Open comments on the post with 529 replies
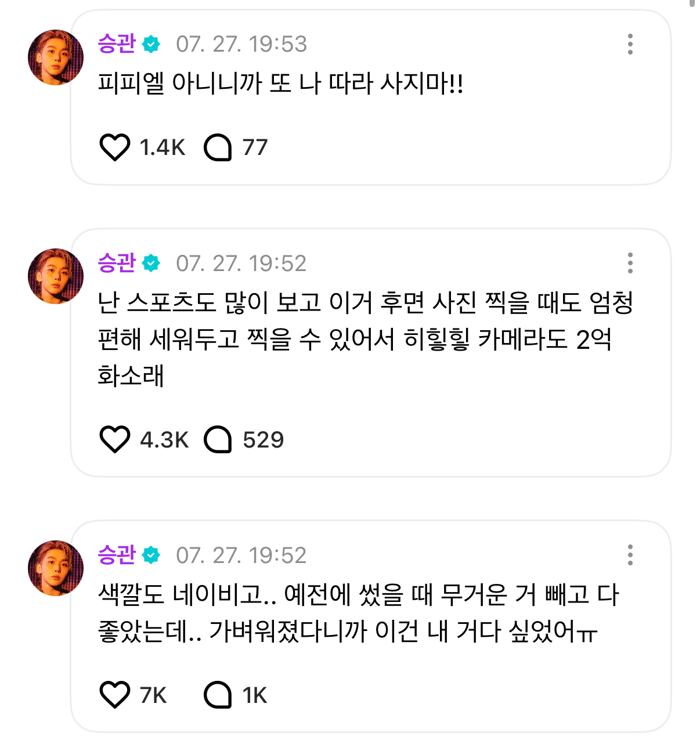 coord(218,439)
